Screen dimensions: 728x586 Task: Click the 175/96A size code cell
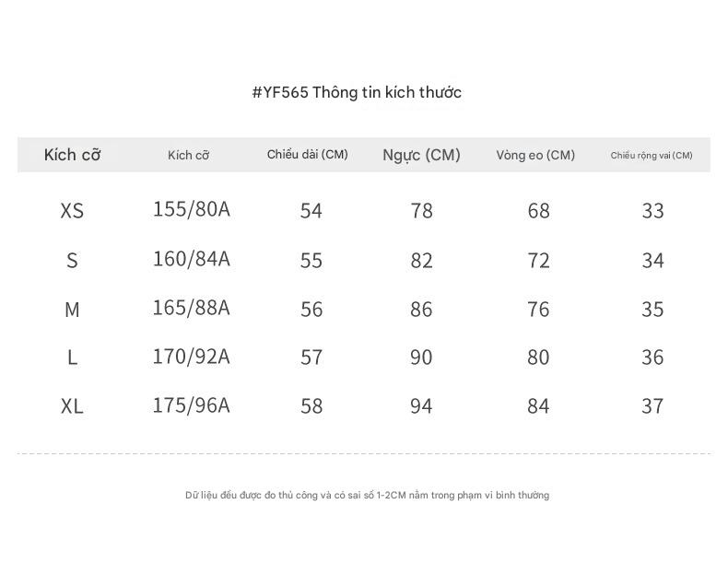point(192,405)
